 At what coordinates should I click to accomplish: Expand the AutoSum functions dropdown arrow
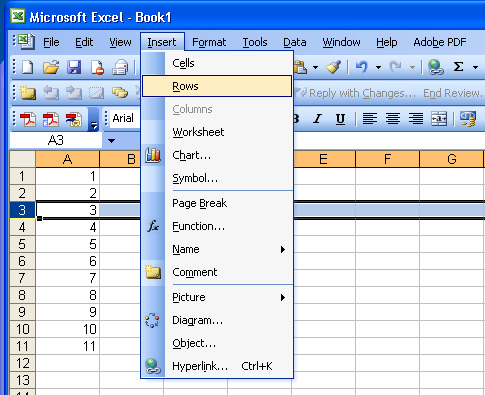[476, 67]
